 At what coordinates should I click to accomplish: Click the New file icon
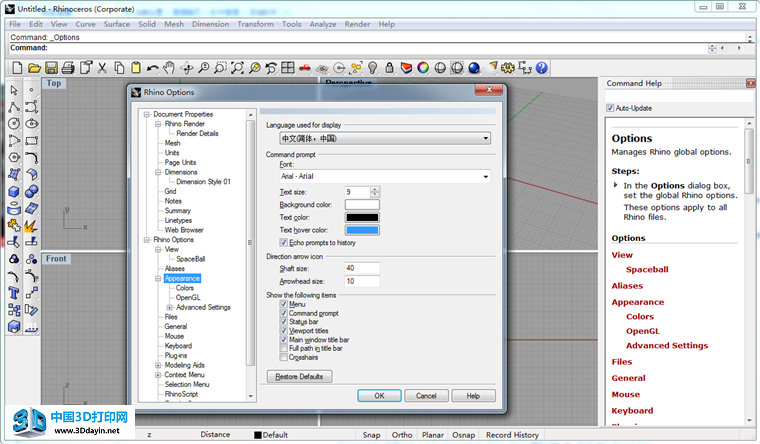coord(17,68)
